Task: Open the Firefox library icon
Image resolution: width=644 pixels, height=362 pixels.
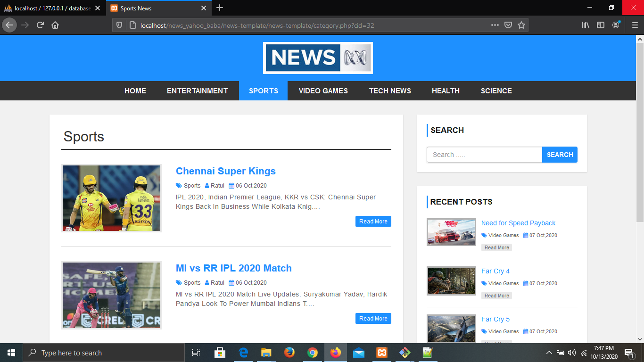Action: 586,25
